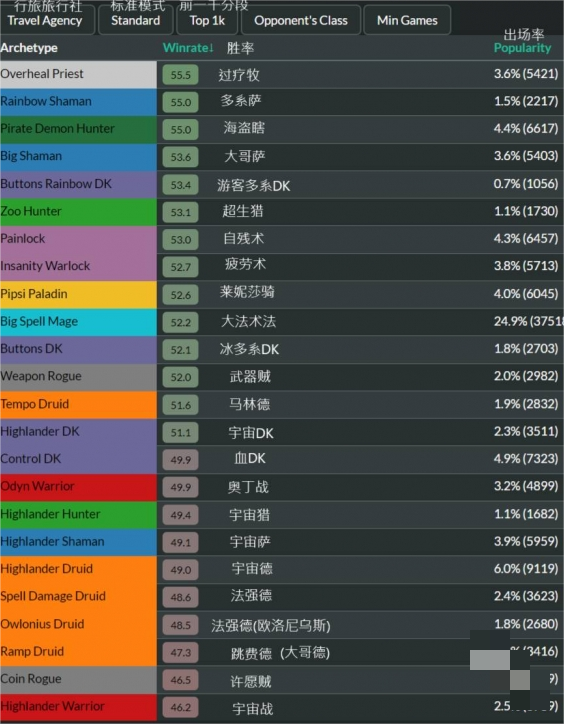Viewport: 564px width, 724px height.
Task: Click popularity value 2.0% (2982)
Action: [x=526, y=376]
